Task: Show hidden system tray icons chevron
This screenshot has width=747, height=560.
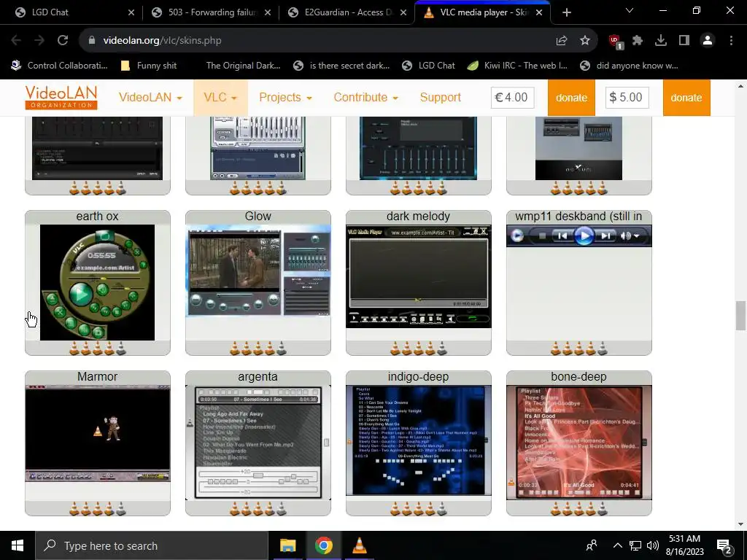Action: pos(617,545)
